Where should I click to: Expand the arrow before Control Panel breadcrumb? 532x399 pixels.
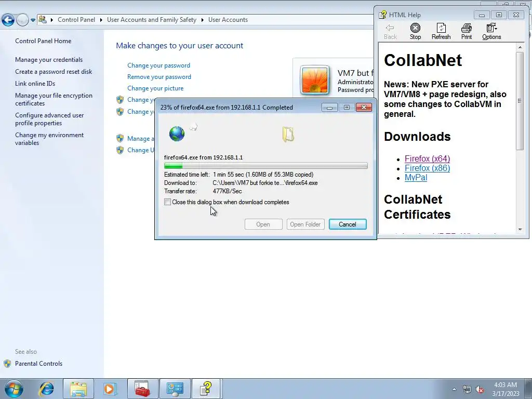[x=52, y=20]
